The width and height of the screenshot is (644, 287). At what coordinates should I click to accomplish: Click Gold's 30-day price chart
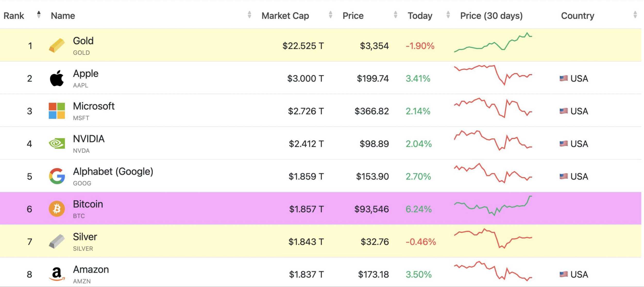(x=493, y=43)
